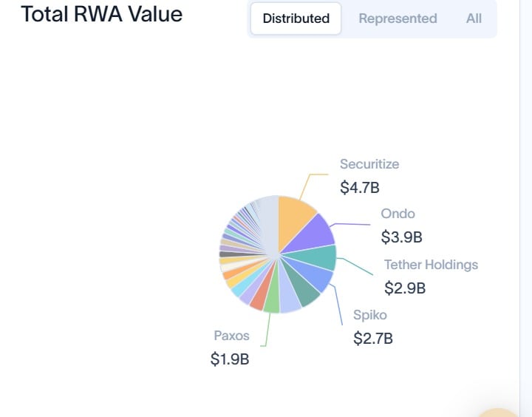Click the Paxos label
The image size is (532, 417).
231,336
